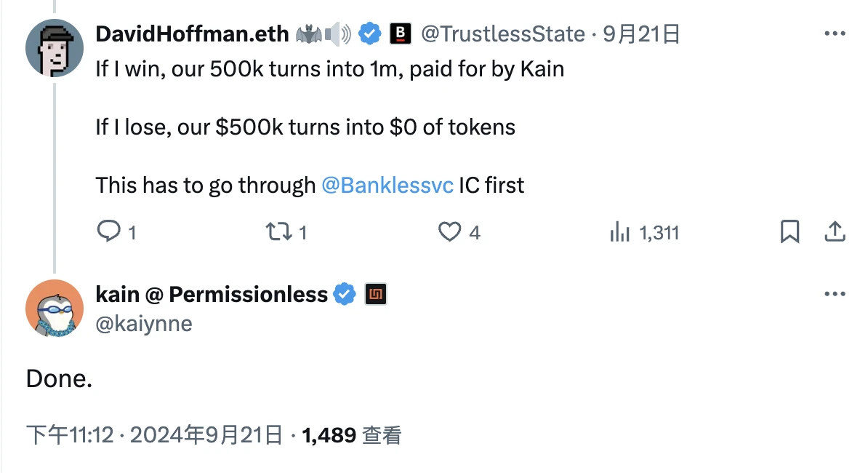Open kain's penguin profile avatar
This screenshot has width=868, height=473.
pyautogui.click(x=55, y=309)
